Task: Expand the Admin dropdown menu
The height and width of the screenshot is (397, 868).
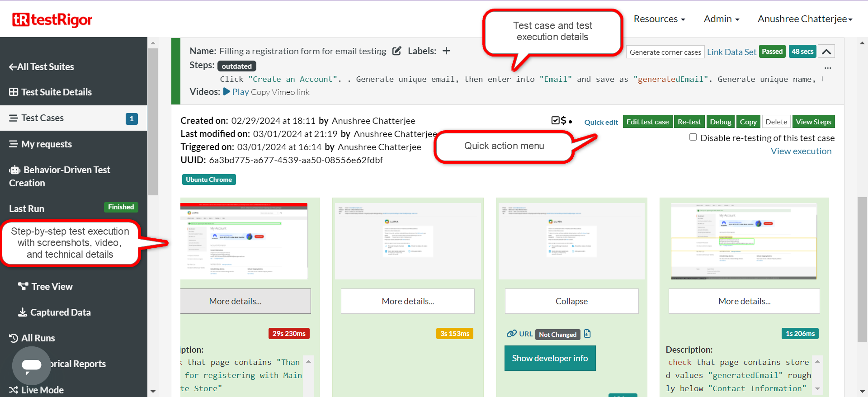Action: pos(721,19)
